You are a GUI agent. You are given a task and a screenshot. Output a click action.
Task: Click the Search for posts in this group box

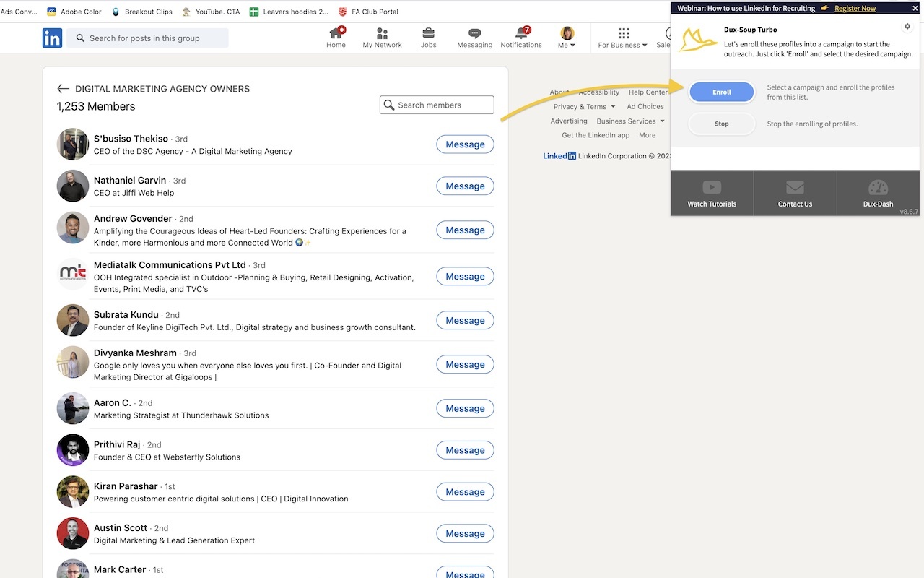coord(148,38)
